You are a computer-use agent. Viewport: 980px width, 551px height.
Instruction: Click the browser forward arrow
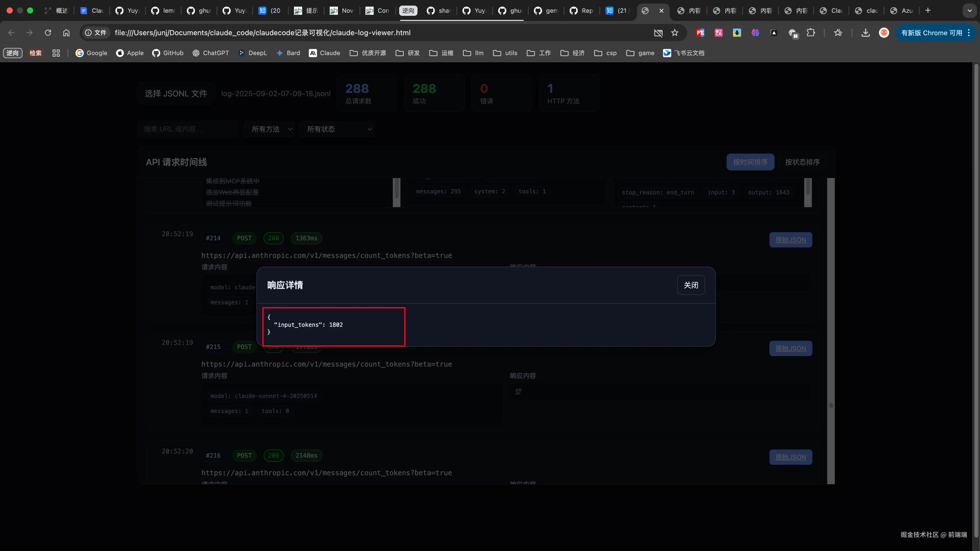(x=30, y=33)
